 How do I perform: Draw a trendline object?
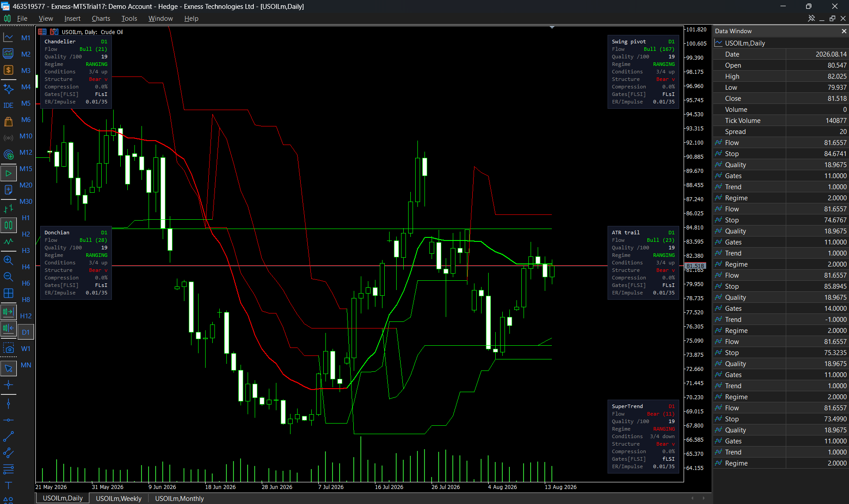(x=8, y=436)
